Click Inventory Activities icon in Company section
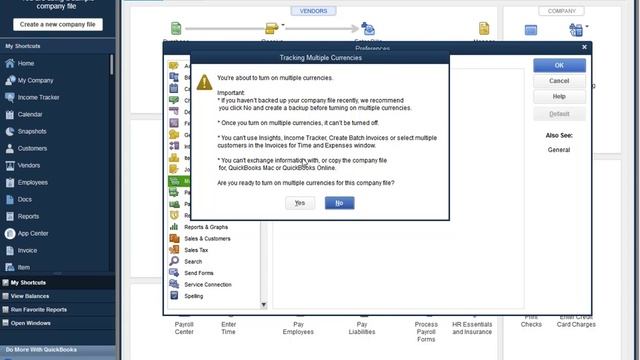The image size is (640, 360). [576, 30]
